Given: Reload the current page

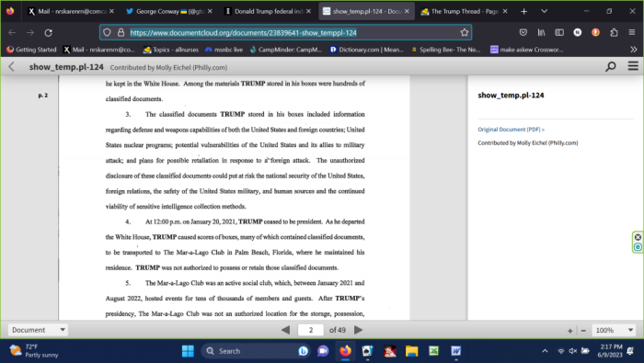Looking at the screenshot, I should point(49,32).
